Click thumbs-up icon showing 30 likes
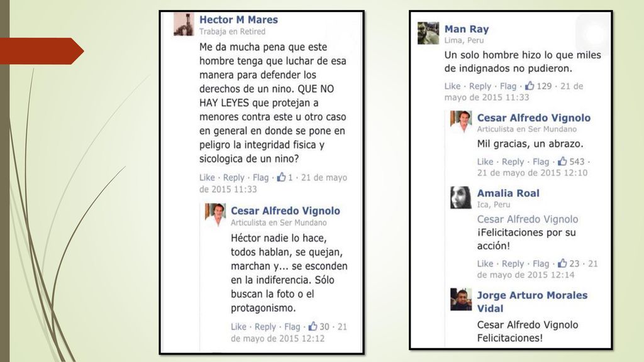This screenshot has height=362, width=644. click(313, 326)
